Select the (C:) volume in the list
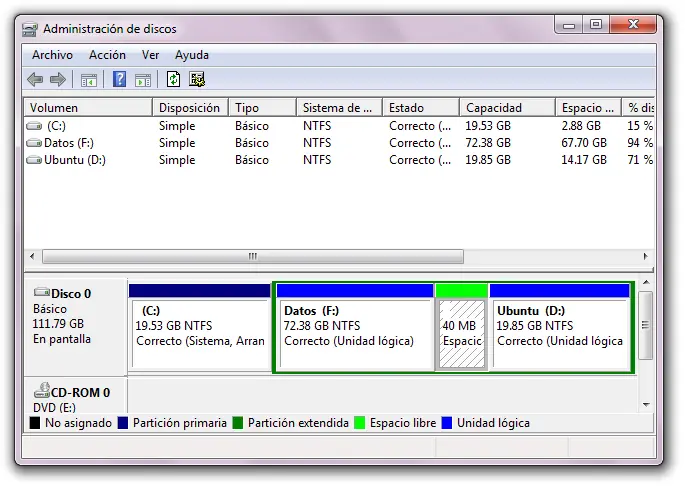The width and height of the screenshot is (685, 486). (56, 126)
